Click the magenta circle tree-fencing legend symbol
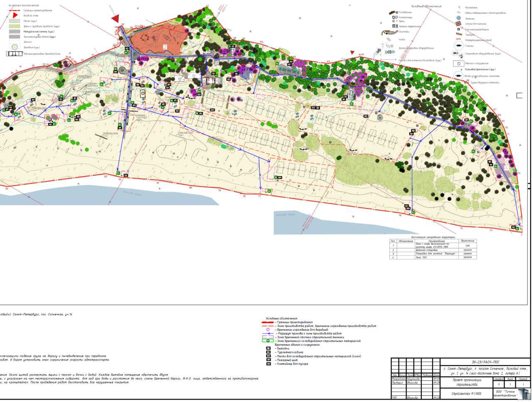The width and height of the screenshot is (532, 402). pyautogui.click(x=268, y=330)
